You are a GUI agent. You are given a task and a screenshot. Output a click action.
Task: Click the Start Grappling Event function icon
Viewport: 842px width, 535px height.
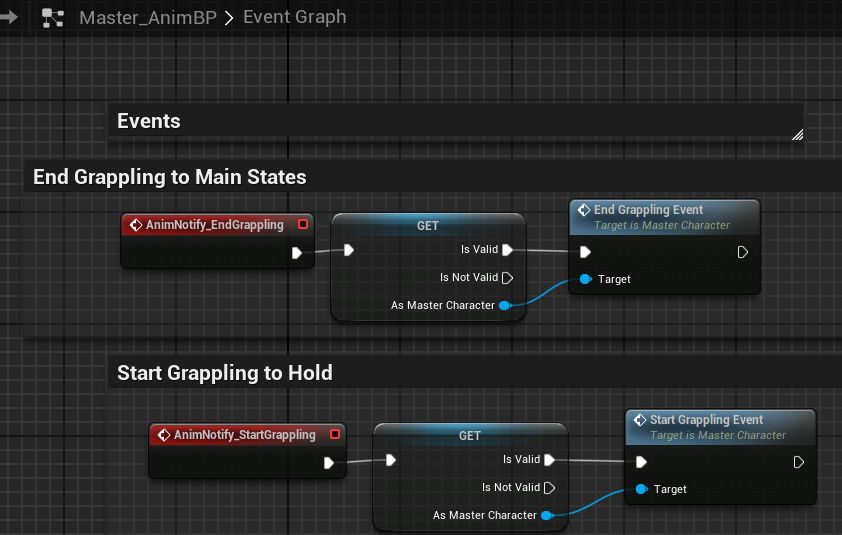[640, 420]
